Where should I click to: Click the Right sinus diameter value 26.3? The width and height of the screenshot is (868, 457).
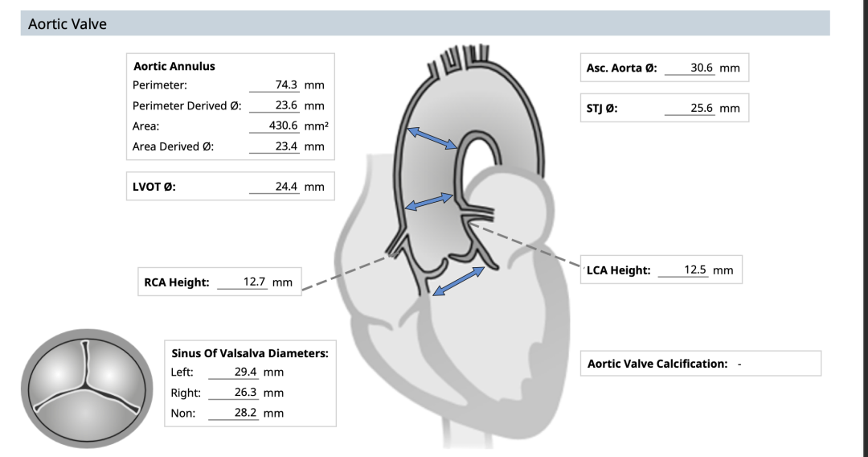[x=245, y=393]
